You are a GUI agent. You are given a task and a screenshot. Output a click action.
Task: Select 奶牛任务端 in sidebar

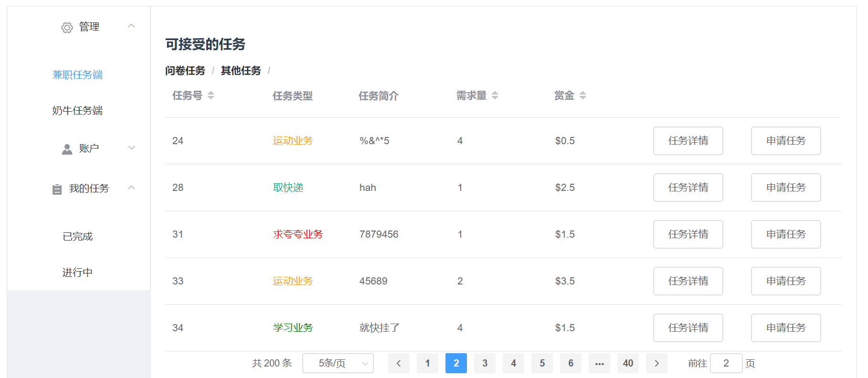[77, 111]
